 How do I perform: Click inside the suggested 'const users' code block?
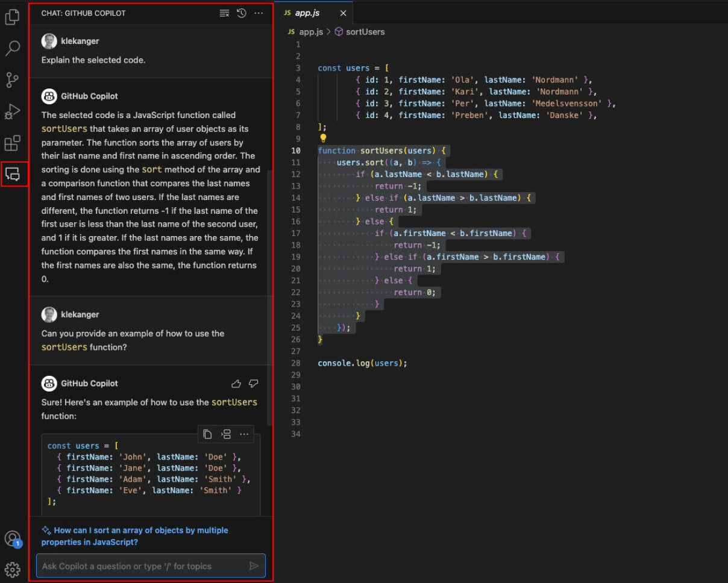[x=151, y=475]
